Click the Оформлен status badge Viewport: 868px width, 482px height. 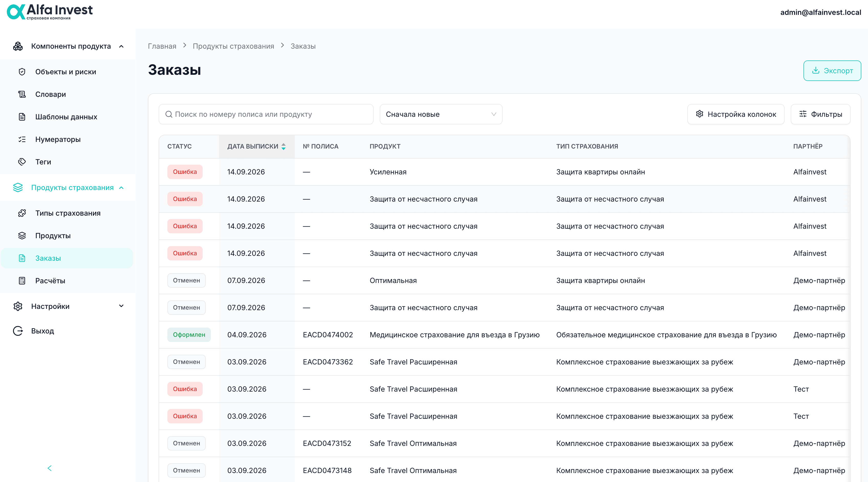189,335
